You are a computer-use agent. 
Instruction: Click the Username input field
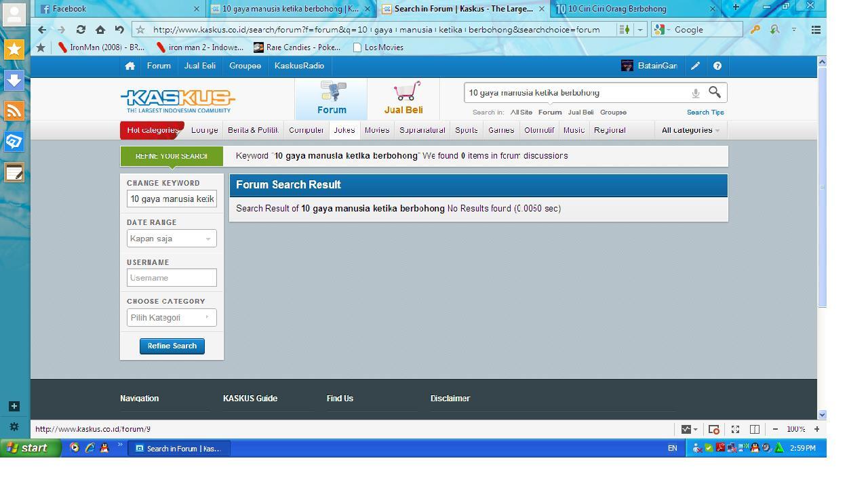(172, 278)
